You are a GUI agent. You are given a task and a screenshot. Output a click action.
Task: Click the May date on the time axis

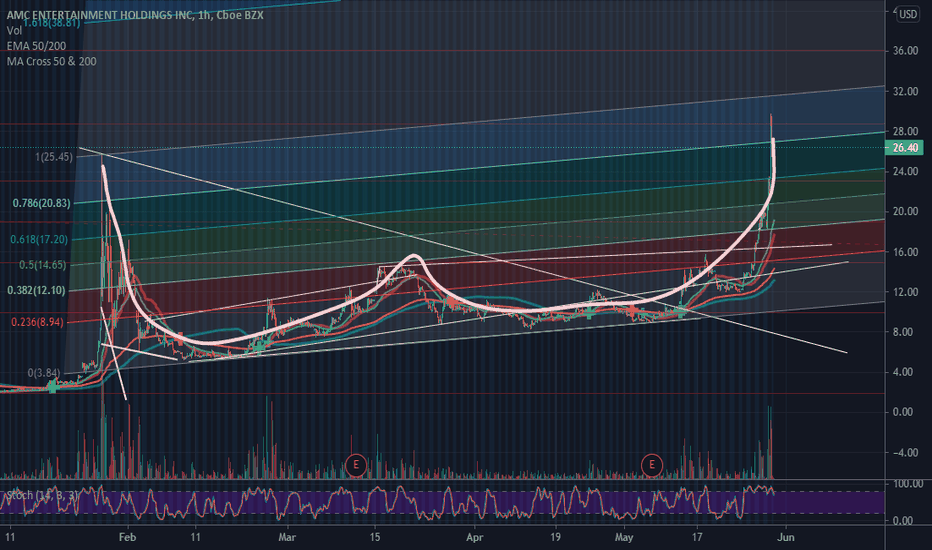[624, 538]
